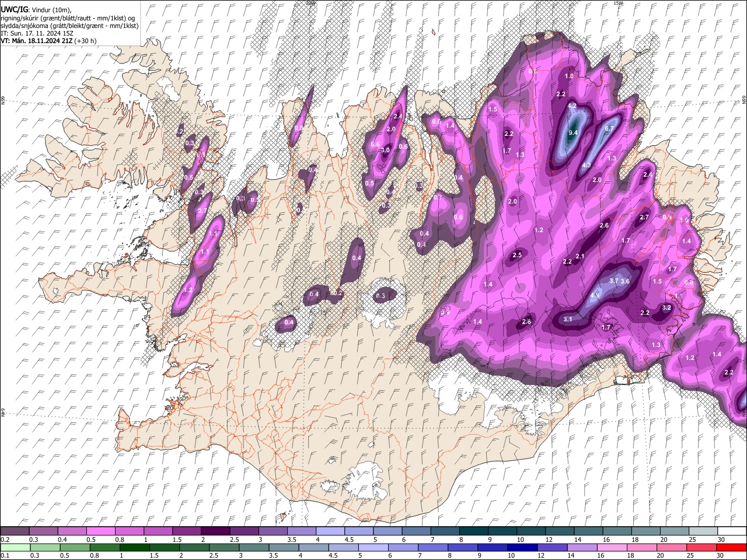Click the 3.0 value in the northern purple band

pos(385,150)
